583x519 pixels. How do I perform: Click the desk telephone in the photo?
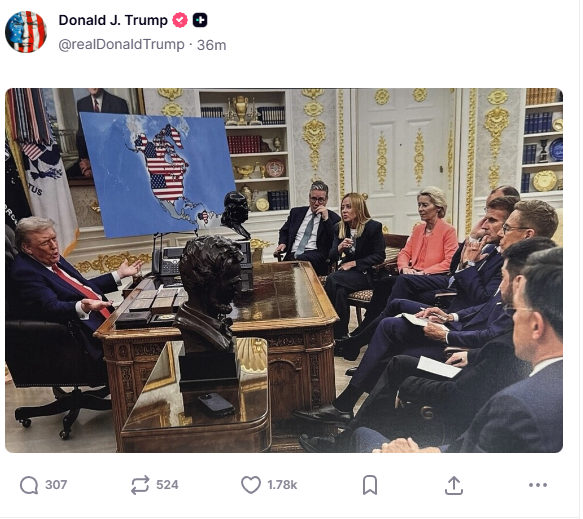(167, 261)
